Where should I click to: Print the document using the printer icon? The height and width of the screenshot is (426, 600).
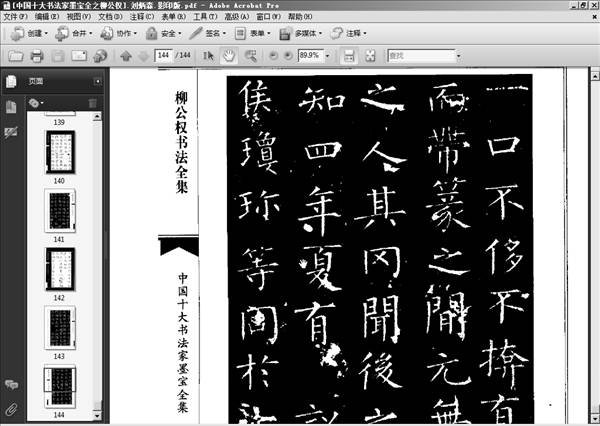37,56
